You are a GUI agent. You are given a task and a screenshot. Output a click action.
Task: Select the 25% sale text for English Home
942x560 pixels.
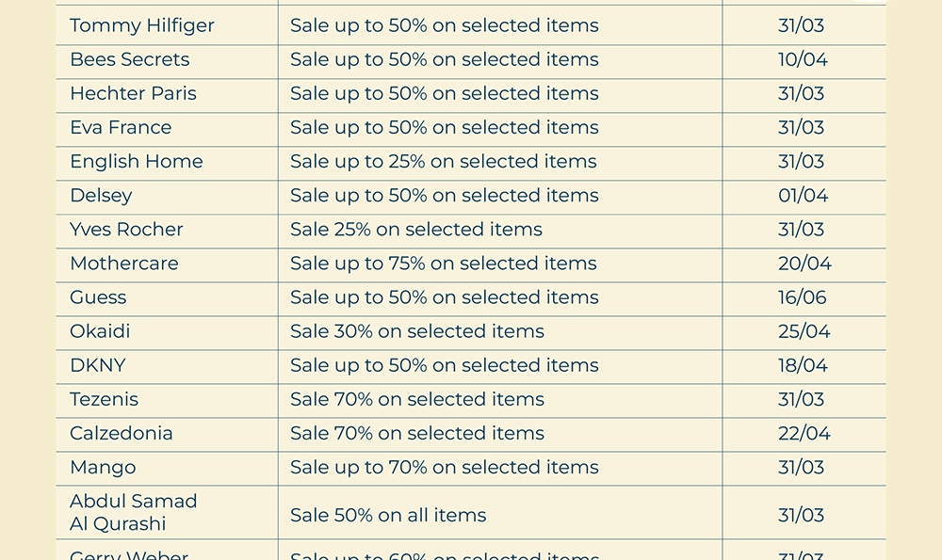point(444,161)
